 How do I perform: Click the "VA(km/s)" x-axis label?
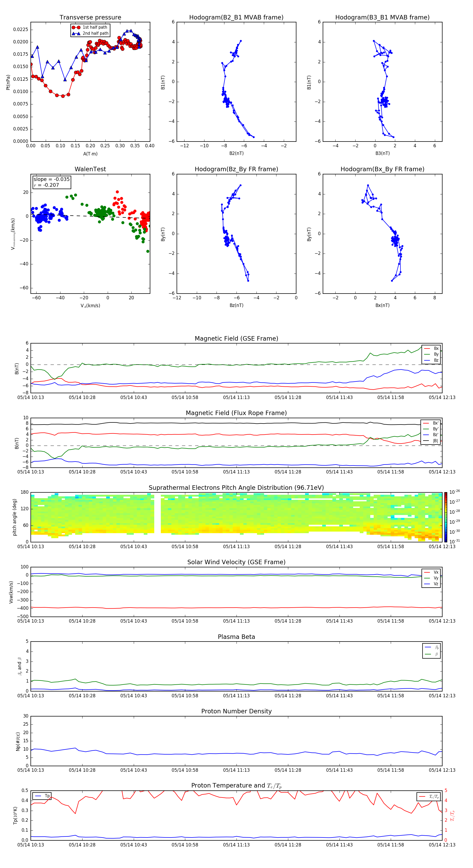click(x=90, y=306)
